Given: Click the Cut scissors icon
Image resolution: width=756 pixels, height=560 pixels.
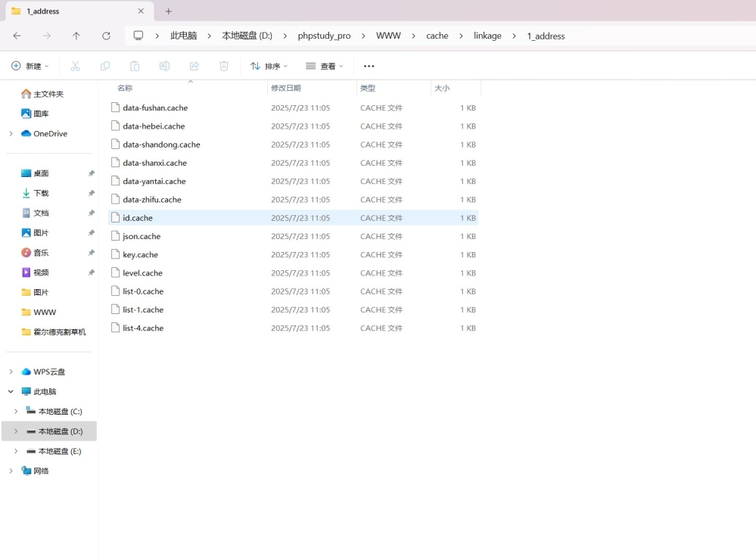Looking at the screenshot, I should tap(75, 66).
